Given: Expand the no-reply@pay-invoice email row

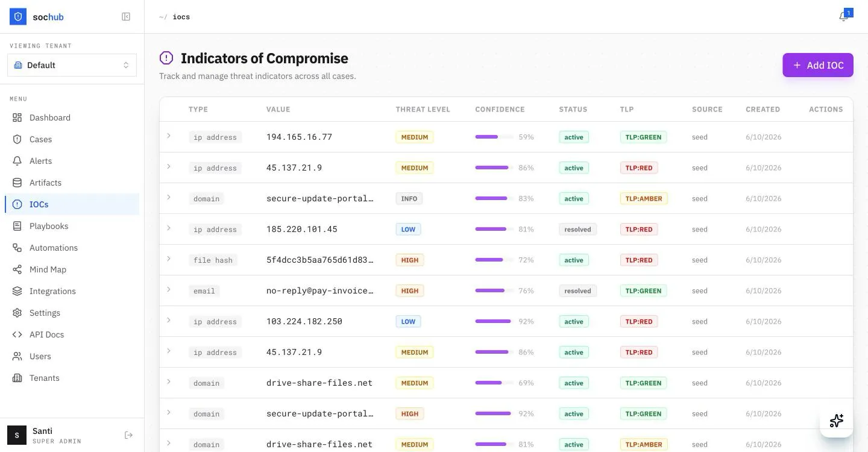Looking at the screenshot, I should 169,289.
